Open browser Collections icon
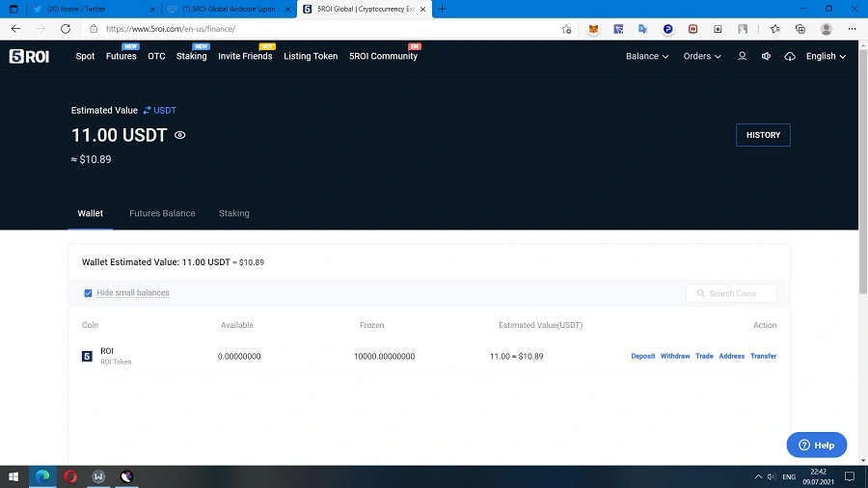The height and width of the screenshot is (488, 868). point(800,29)
